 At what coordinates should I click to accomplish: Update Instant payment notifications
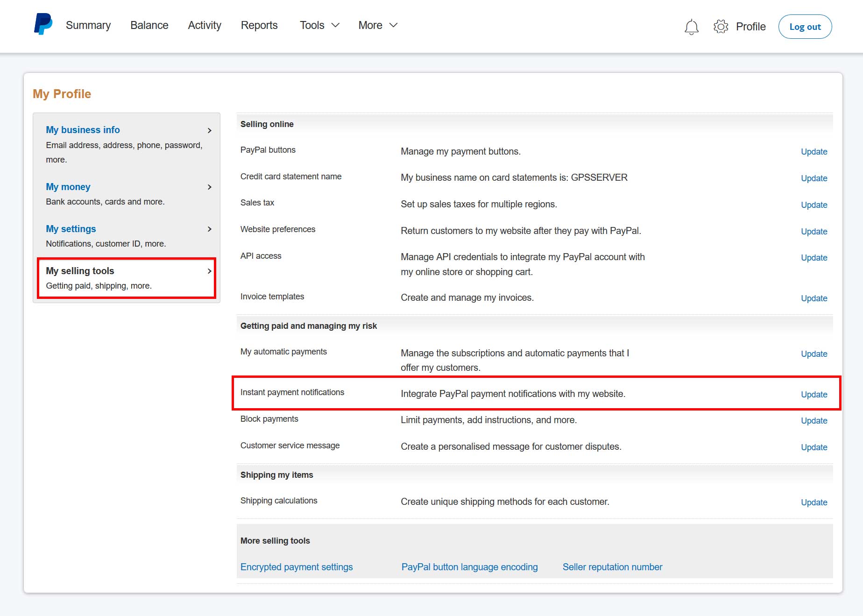[x=814, y=395]
